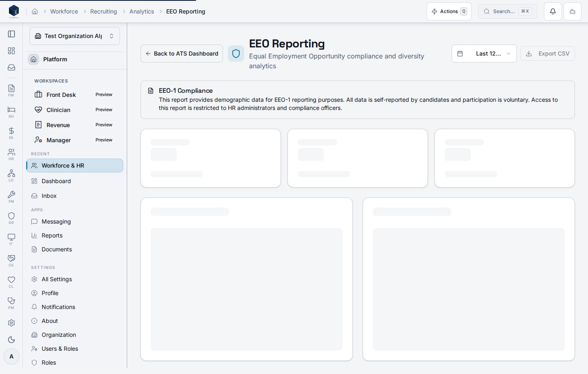Open the GR shield rail icon
This screenshot has height=374, width=588.
point(11,218)
